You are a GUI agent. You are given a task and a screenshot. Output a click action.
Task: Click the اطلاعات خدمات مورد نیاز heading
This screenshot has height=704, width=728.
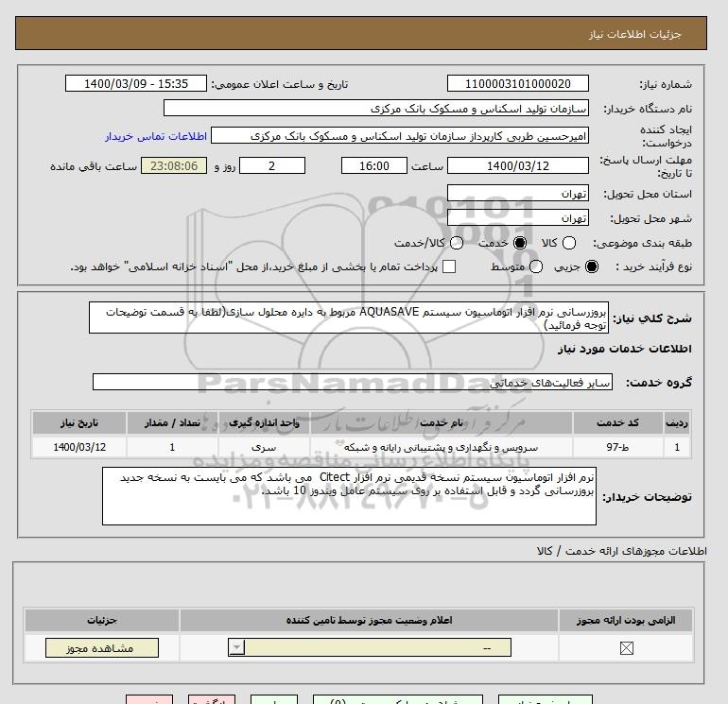point(624,349)
